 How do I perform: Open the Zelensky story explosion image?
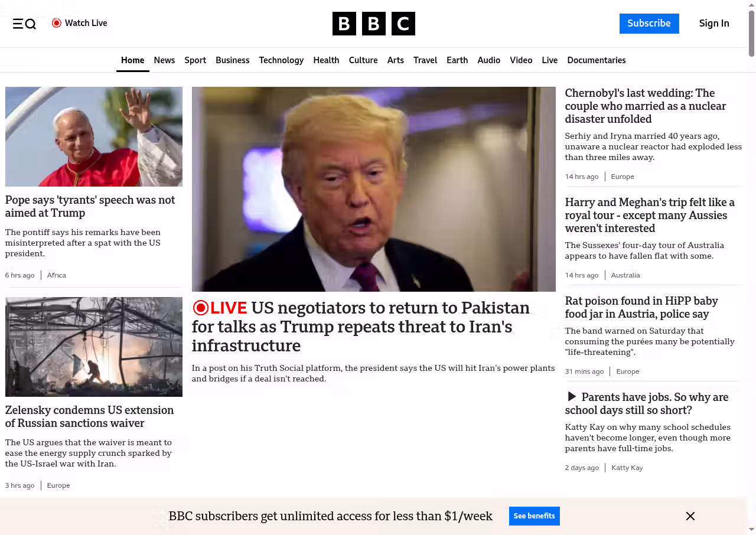point(94,347)
